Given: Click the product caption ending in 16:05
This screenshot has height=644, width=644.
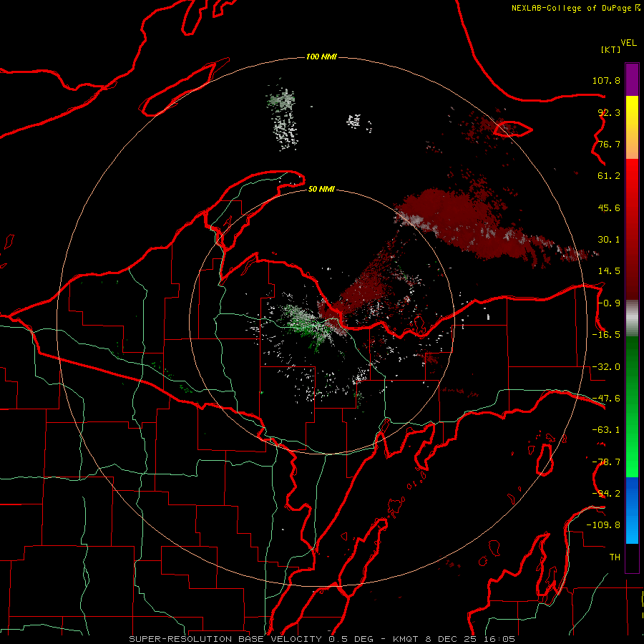Looking at the screenshot, I should (x=322, y=639).
